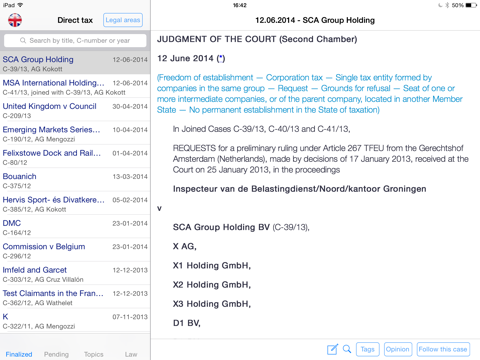Click the asterisk footnote link after 12 June 2014
Viewport: 480px width, 360px height.
[221, 58]
